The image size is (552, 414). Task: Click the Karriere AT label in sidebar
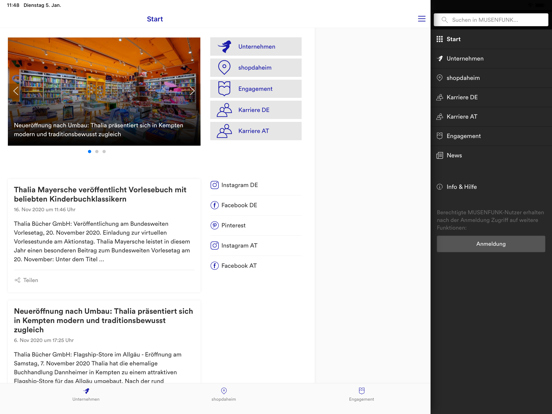click(x=462, y=117)
